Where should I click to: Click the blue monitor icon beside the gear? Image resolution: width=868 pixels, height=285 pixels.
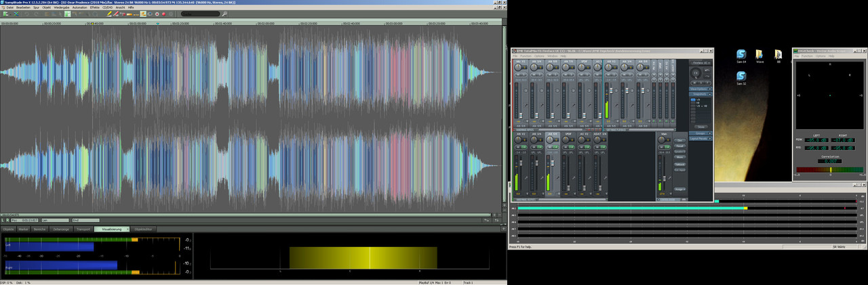point(150,14)
